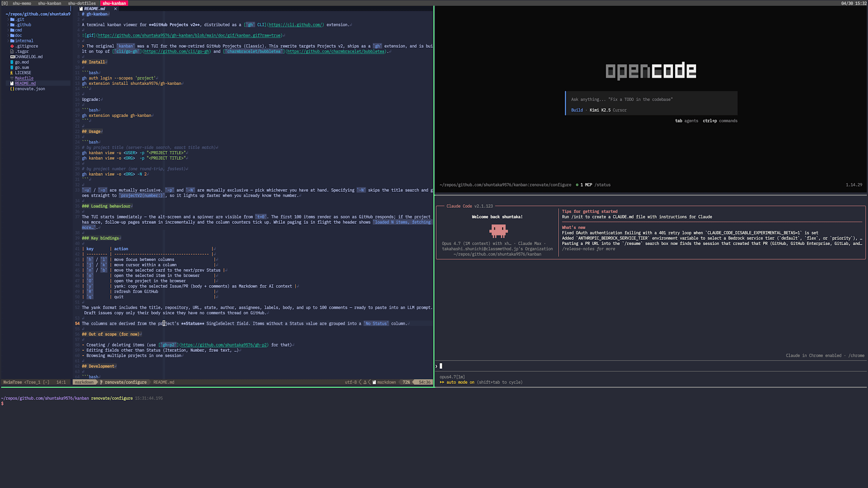Switch to the shu-memo tmux window

22,3
